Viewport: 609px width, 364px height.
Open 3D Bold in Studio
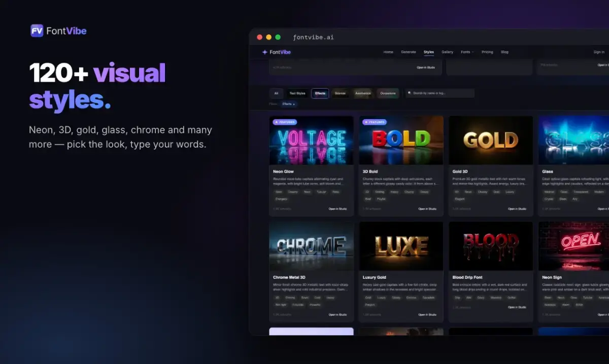427,209
